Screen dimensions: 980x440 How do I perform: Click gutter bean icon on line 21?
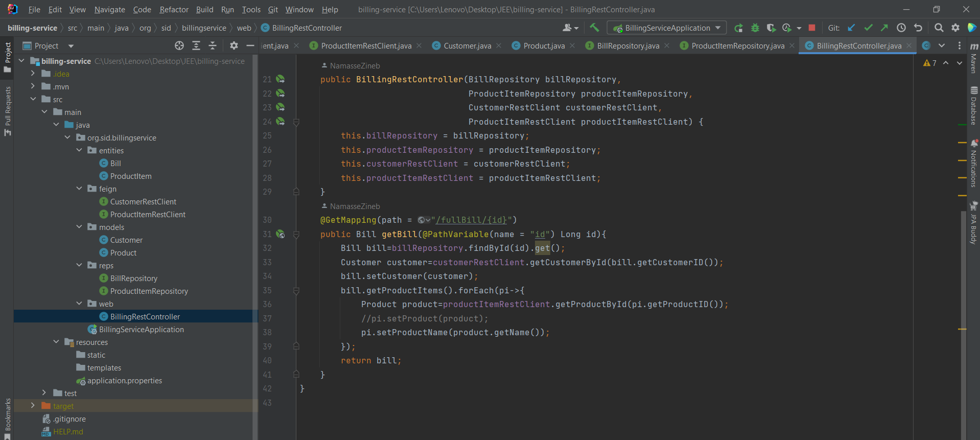pyautogui.click(x=281, y=79)
